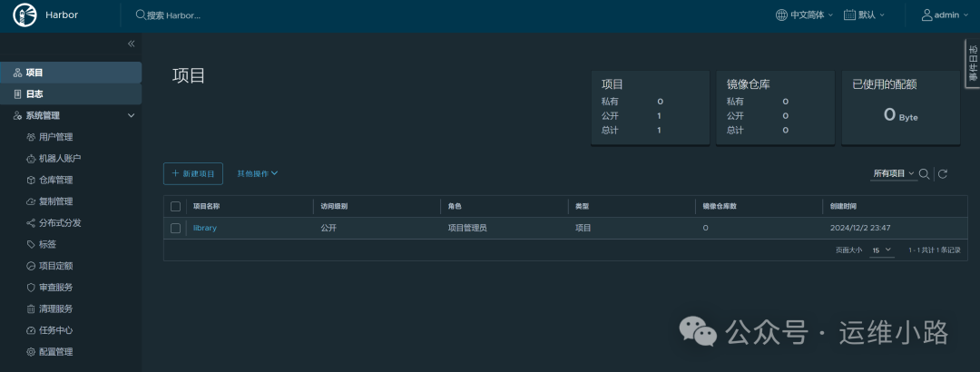Click the 机器人账户 robot icon

[31, 159]
